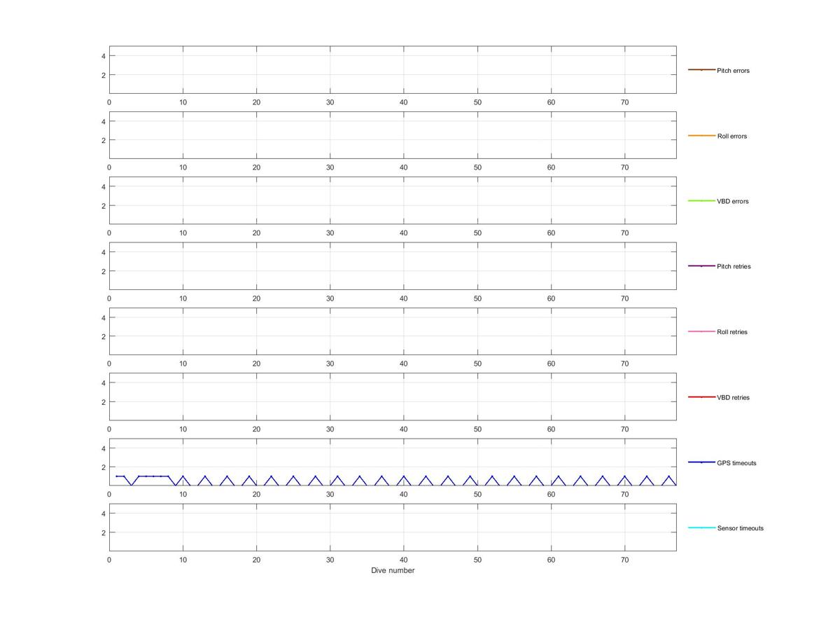Click the "GPS timeouts" legend label
The width and height of the screenshot is (840, 620).
pos(736,463)
